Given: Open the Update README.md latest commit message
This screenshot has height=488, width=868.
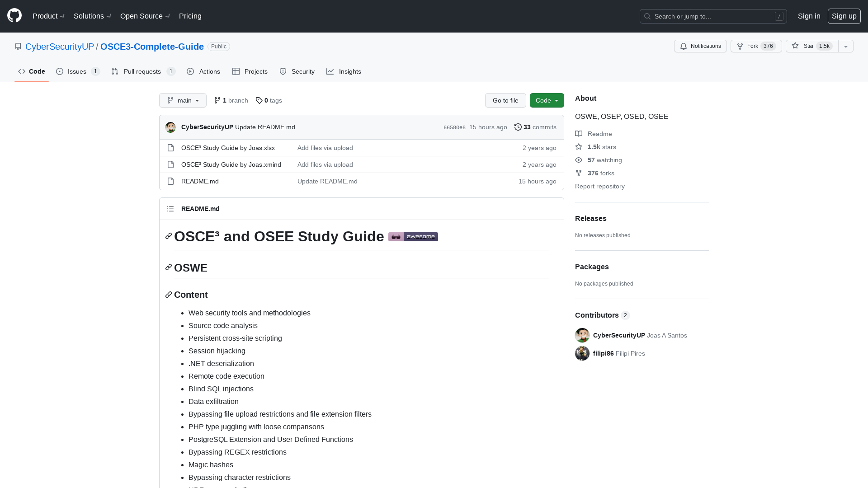Looking at the screenshot, I should click(x=265, y=127).
